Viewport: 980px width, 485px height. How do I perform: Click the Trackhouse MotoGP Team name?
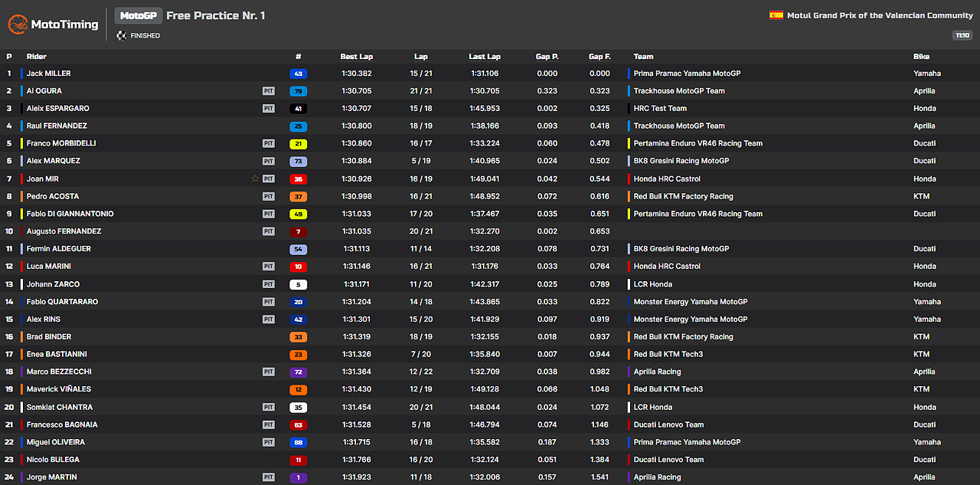[678, 90]
